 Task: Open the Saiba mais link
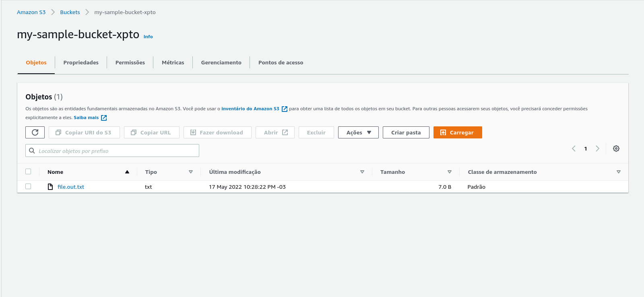click(x=86, y=118)
